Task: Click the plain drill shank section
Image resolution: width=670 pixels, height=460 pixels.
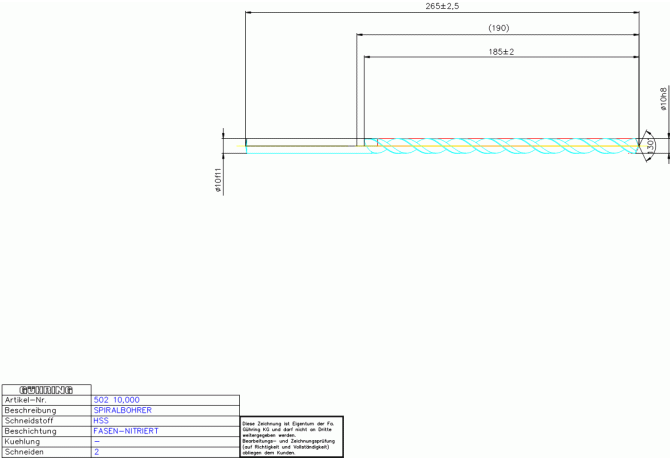Action: pos(300,146)
